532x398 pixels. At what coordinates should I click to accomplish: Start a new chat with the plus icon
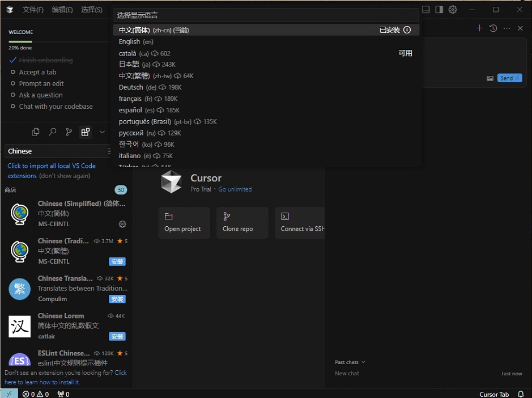tap(479, 28)
